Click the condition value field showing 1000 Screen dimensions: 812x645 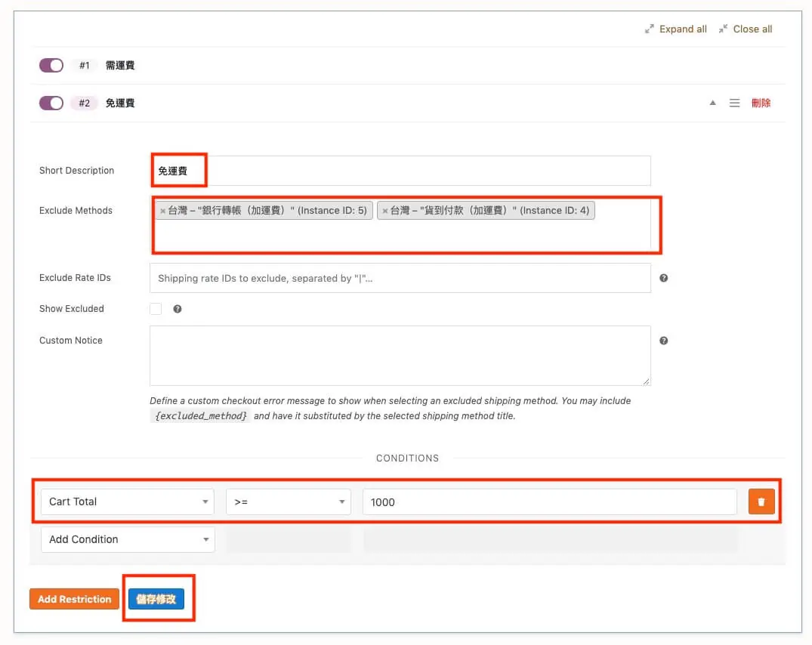coord(549,501)
